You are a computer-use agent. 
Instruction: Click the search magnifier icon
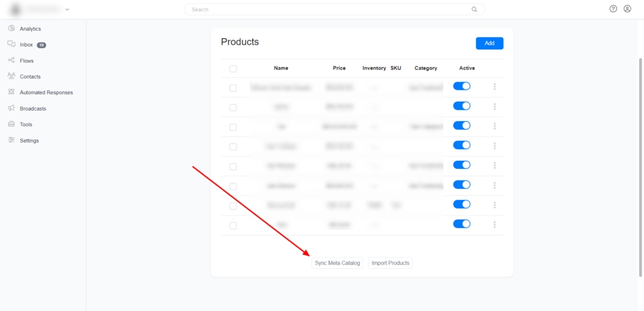pyautogui.click(x=474, y=10)
